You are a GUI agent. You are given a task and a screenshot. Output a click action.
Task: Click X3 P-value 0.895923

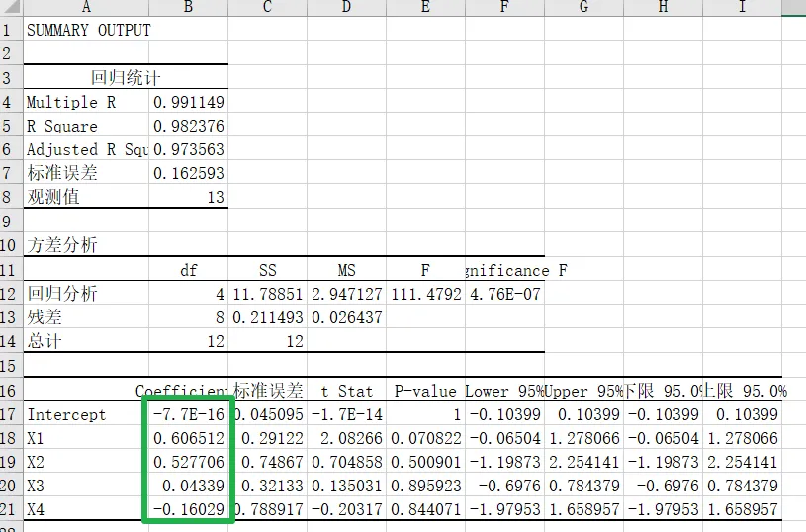pos(425,485)
